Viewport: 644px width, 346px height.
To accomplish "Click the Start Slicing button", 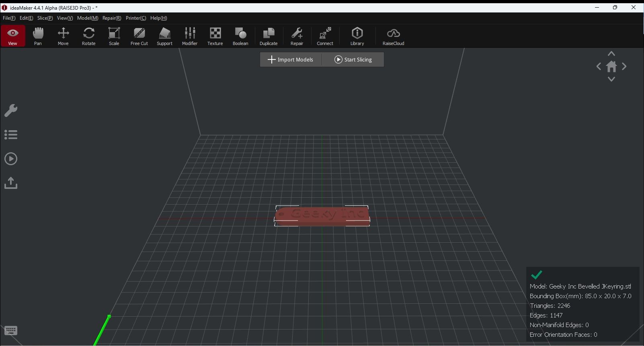I will (x=353, y=59).
